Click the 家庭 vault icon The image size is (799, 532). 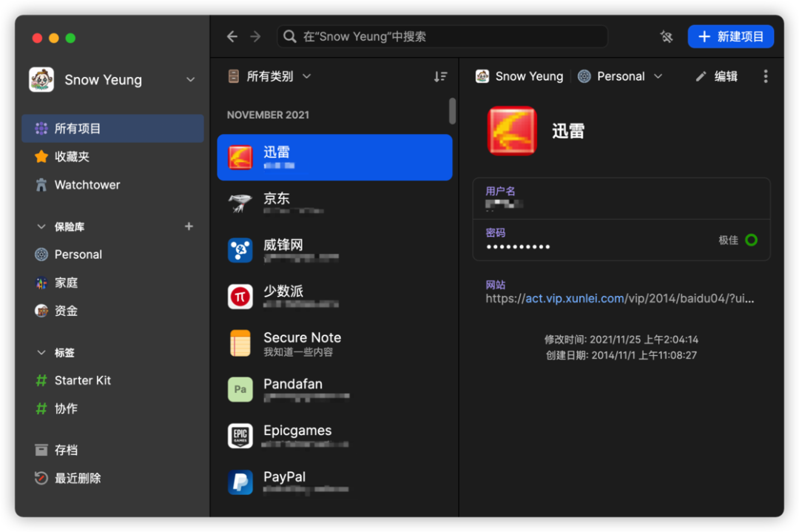pyautogui.click(x=41, y=283)
